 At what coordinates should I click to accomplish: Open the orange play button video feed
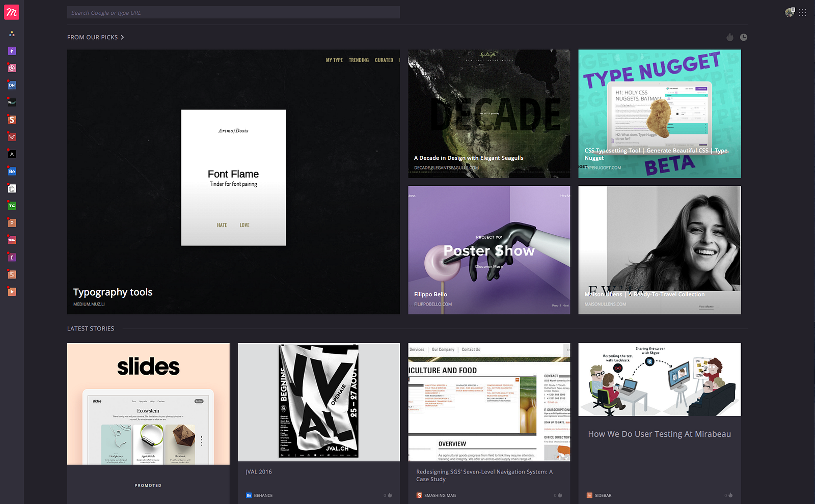click(x=12, y=292)
